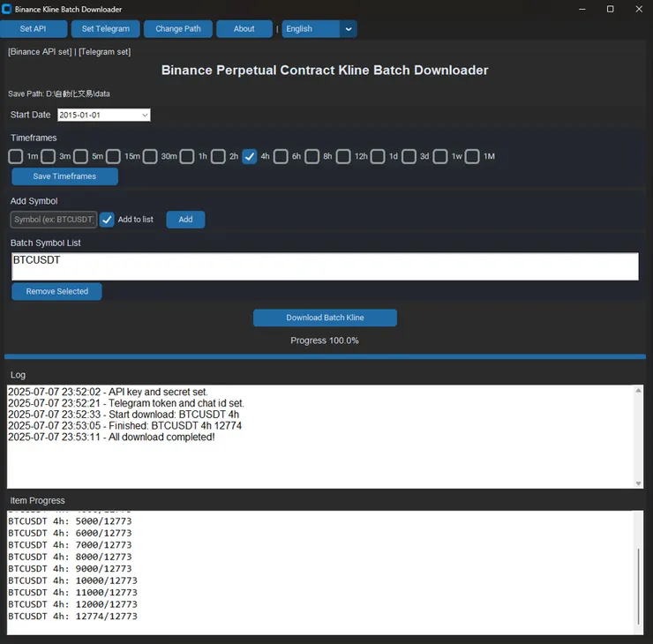This screenshot has height=644, width=653.
Task: Enable the 30m timeframe checkbox
Action: (150, 156)
